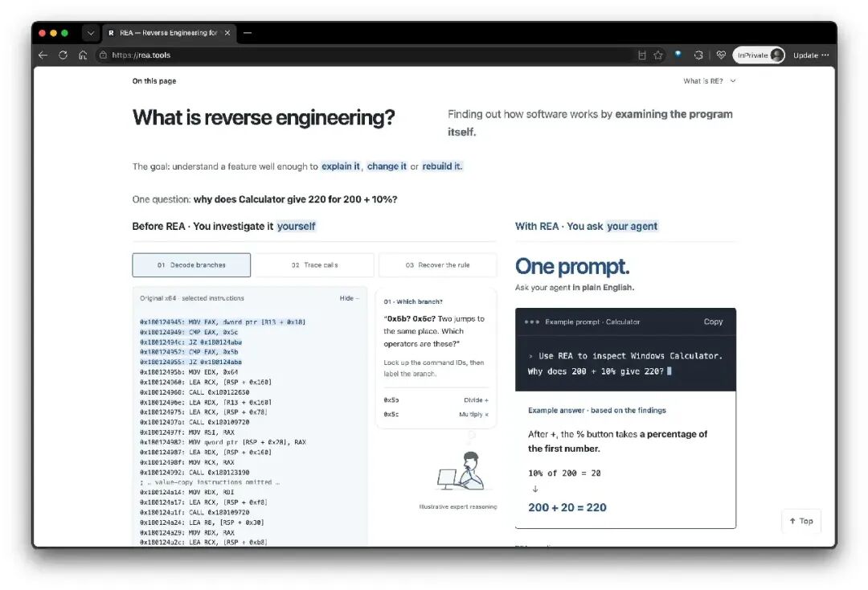Viewport: 868px width, 590px height.
Task: Switch to the '02 Trace calls' step tab
Action: coord(315,265)
